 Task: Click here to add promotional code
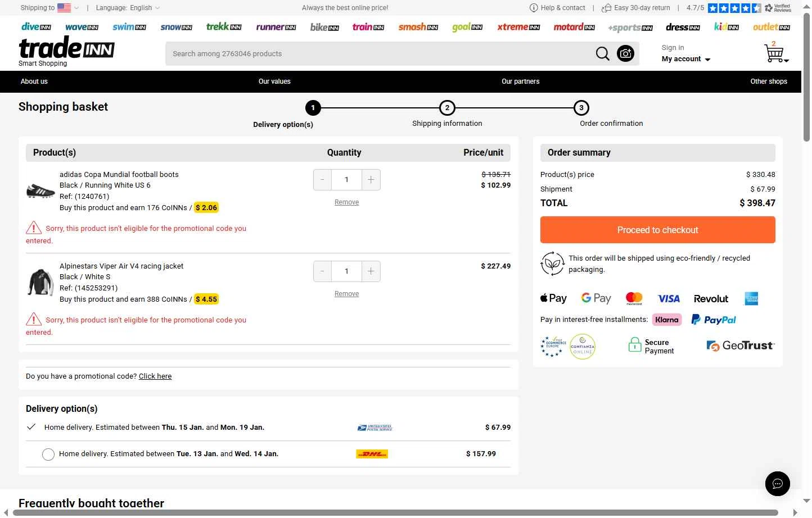[155, 376]
